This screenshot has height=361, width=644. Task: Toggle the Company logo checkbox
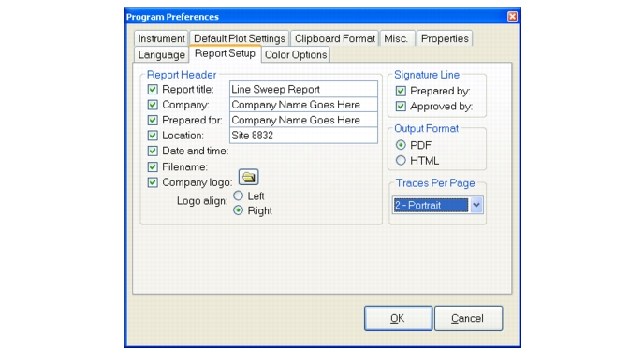point(153,182)
